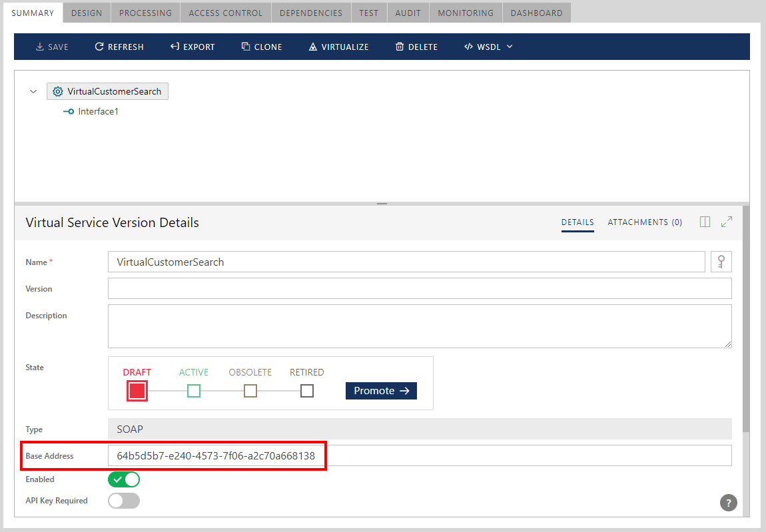Image resolution: width=766 pixels, height=532 pixels.
Task: Expand the details panel to full size
Action: point(727,222)
